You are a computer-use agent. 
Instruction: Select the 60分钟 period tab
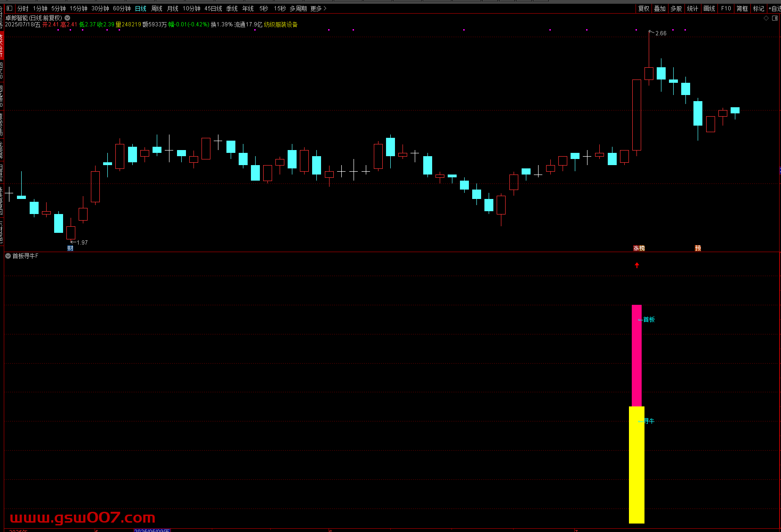tap(122, 8)
